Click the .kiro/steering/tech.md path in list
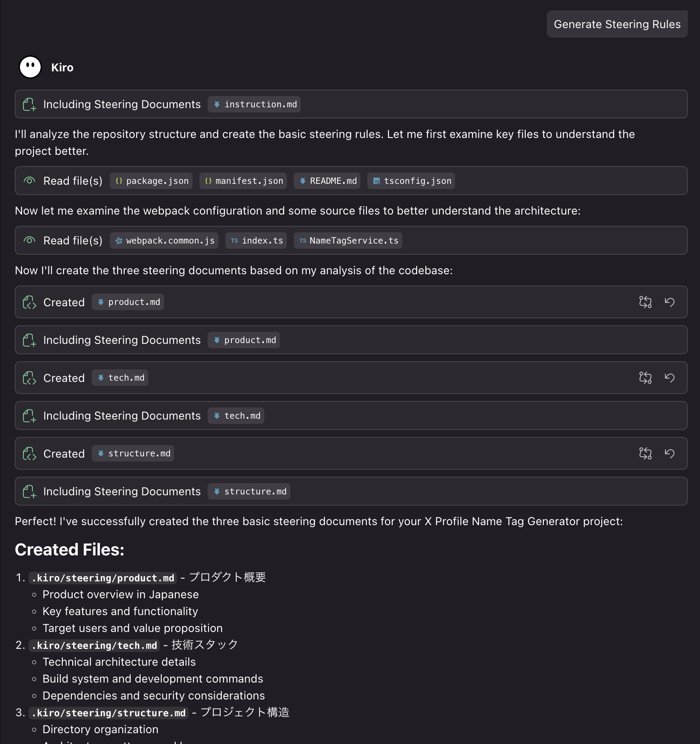 [x=94, y=645]
